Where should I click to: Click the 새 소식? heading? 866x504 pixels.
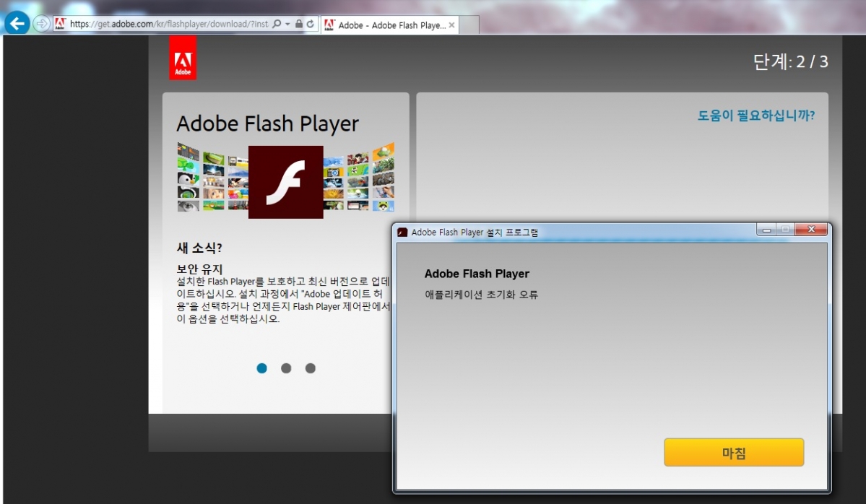pyautogui.click(x=199, y=248)
